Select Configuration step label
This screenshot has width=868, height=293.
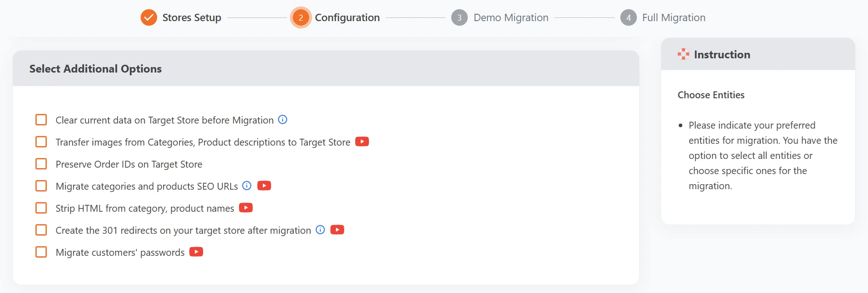pyautogui.click(x=347, y=17)
